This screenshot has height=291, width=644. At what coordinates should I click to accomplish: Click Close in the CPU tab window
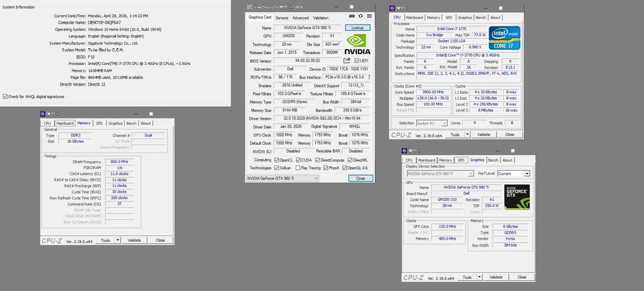pyautogui.click(x=509, y=134)
